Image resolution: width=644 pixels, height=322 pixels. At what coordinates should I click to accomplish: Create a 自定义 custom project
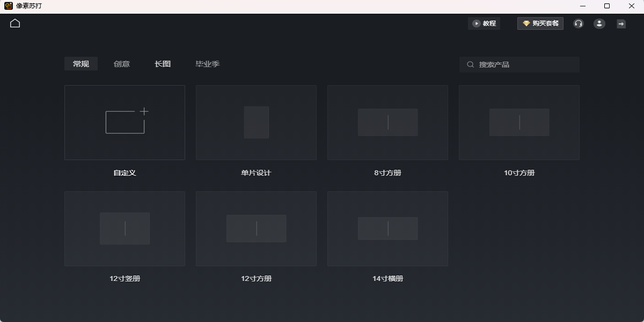tap(125, 122)
